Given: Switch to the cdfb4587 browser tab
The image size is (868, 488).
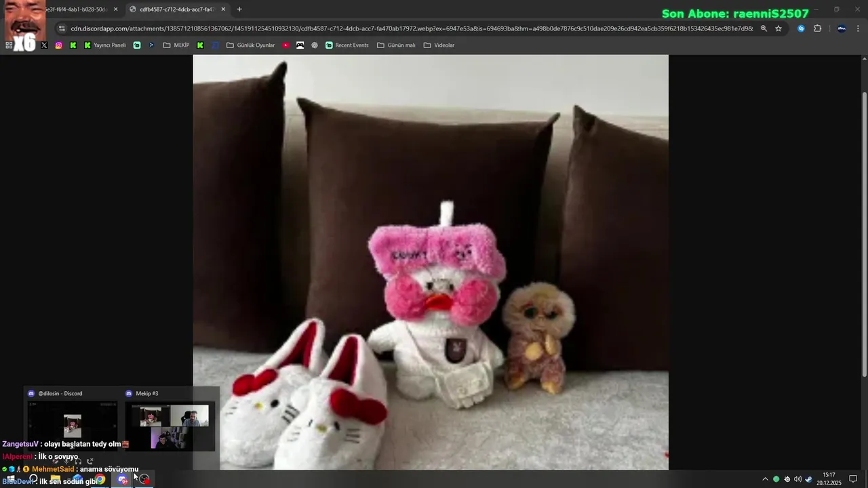Looking at the screenshot, I should pyautogui.click(x=178, y=9).
